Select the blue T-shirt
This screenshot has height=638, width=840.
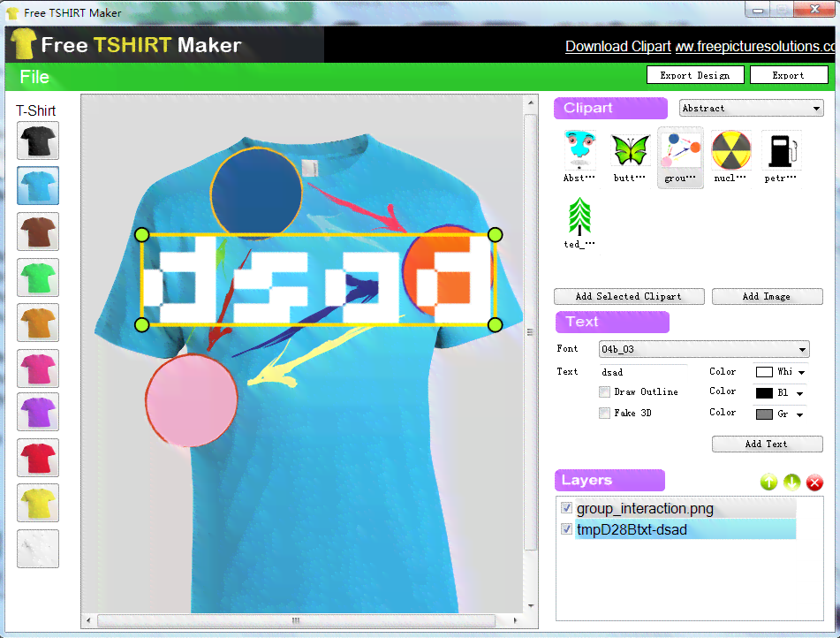pyautogui.click(x=37, y=186)
